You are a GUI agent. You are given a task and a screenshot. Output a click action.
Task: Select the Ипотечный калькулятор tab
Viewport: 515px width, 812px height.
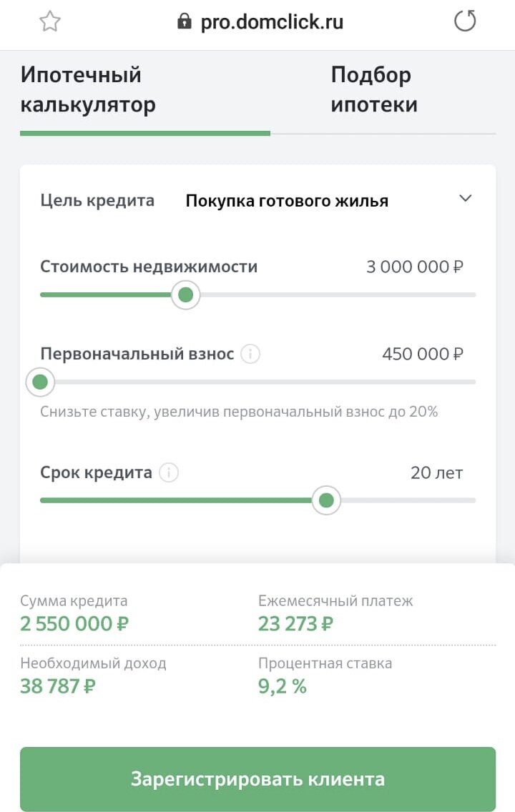point(88,89)
